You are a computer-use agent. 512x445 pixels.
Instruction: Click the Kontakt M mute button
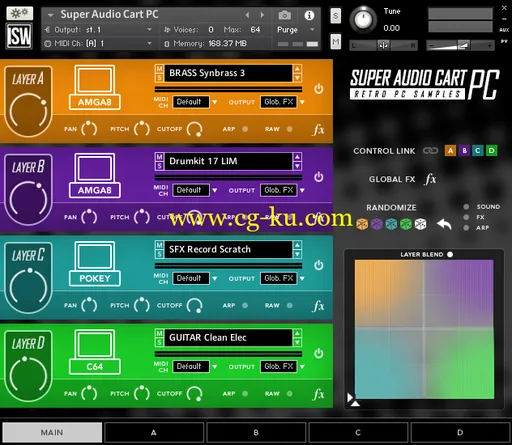(336, 42)
